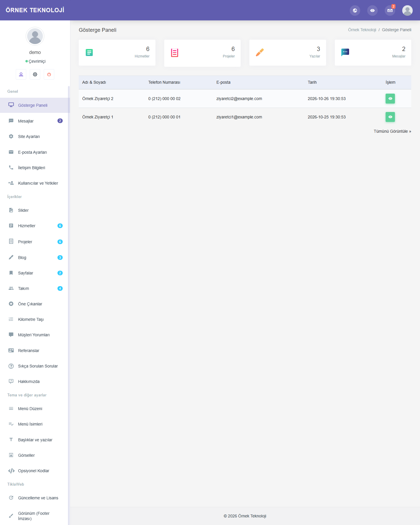Open Güncelleme ve Lisans
This screenshot has height=525, width=420.
coord(35,498)
